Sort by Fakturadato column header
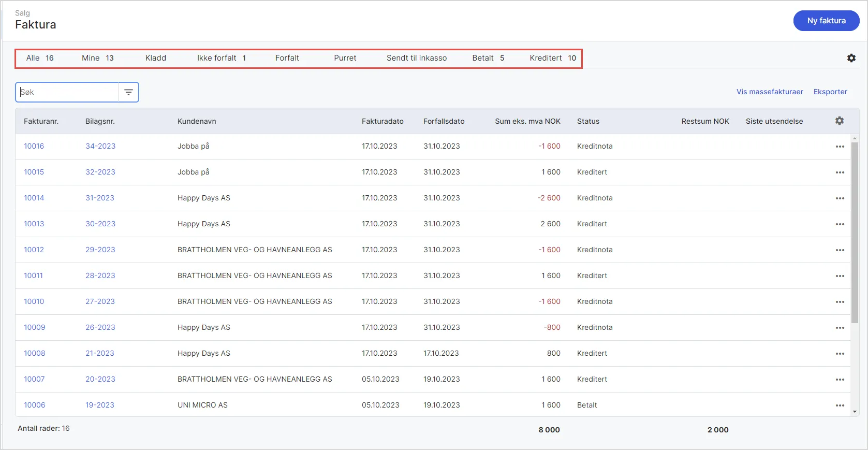 tap(382, 121)
